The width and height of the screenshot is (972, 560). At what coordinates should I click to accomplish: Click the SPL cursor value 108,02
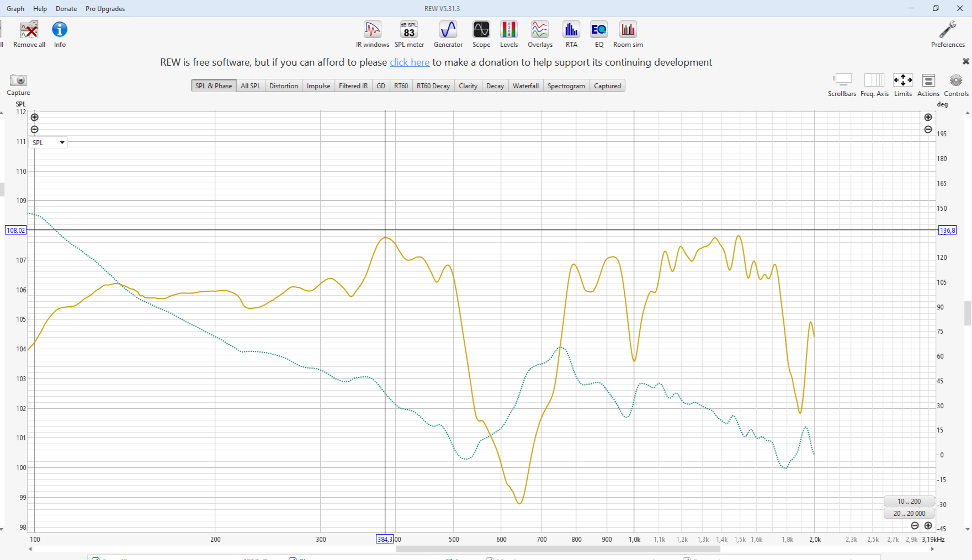pos(15,230)
